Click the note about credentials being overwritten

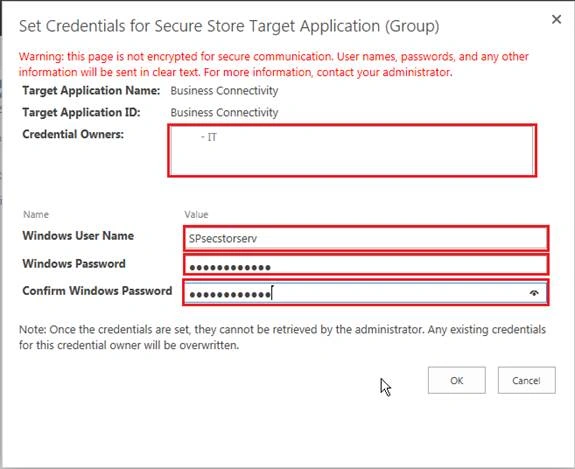tap(282, 337)
